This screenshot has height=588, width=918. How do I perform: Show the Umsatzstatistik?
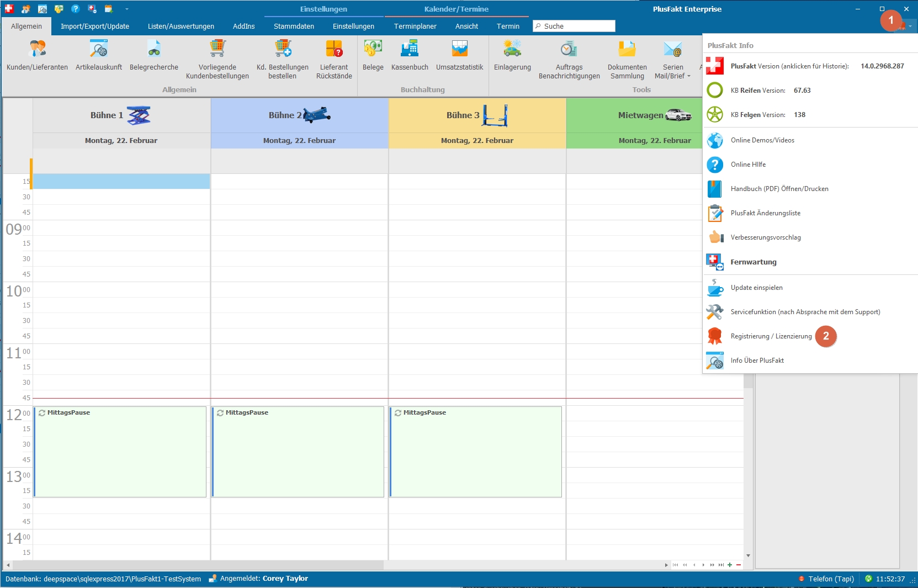click(x=459, y=56)
